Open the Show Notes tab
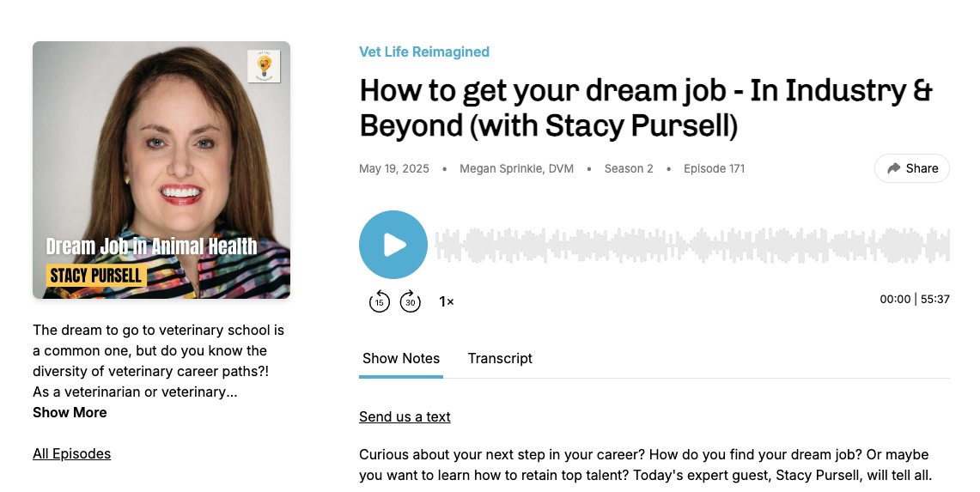The width and height of the screenshot is (980, 492). (401, 359)
